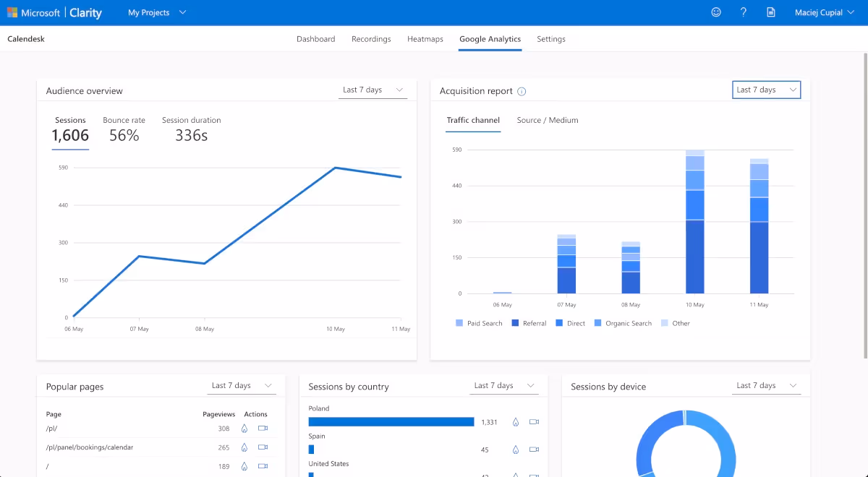This screenshot has height=477, width=868.
Task: Toggle the Organic Search legend entry
Action: click(x=623, y=323)
